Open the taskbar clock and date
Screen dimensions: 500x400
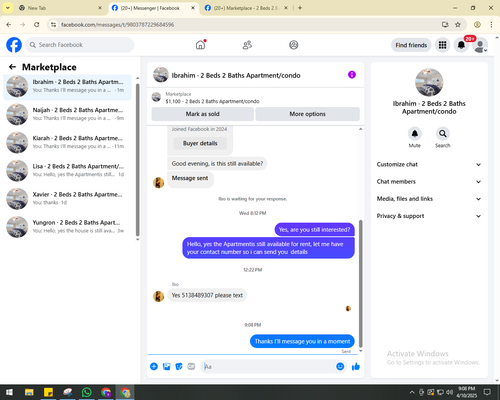tap(466, 392)
